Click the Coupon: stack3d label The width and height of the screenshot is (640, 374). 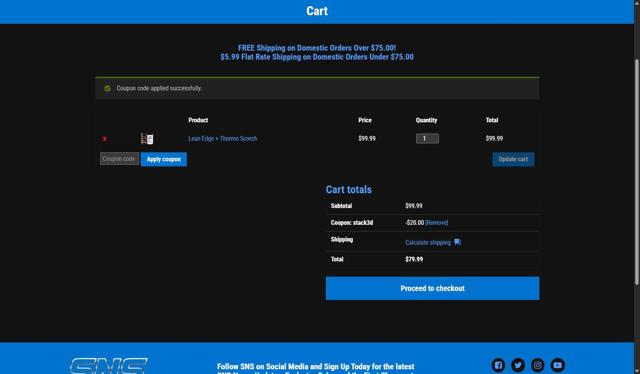[x=351, y=223]
